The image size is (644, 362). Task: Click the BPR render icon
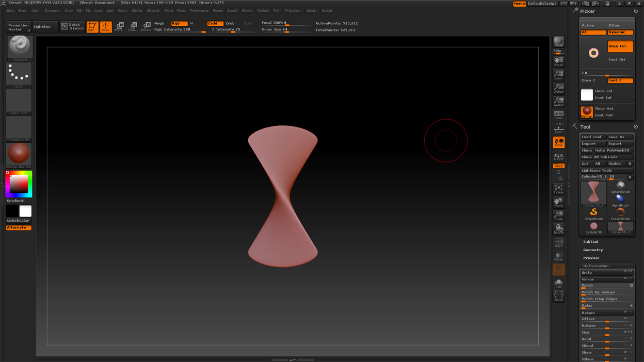click(x=558, y=42)
